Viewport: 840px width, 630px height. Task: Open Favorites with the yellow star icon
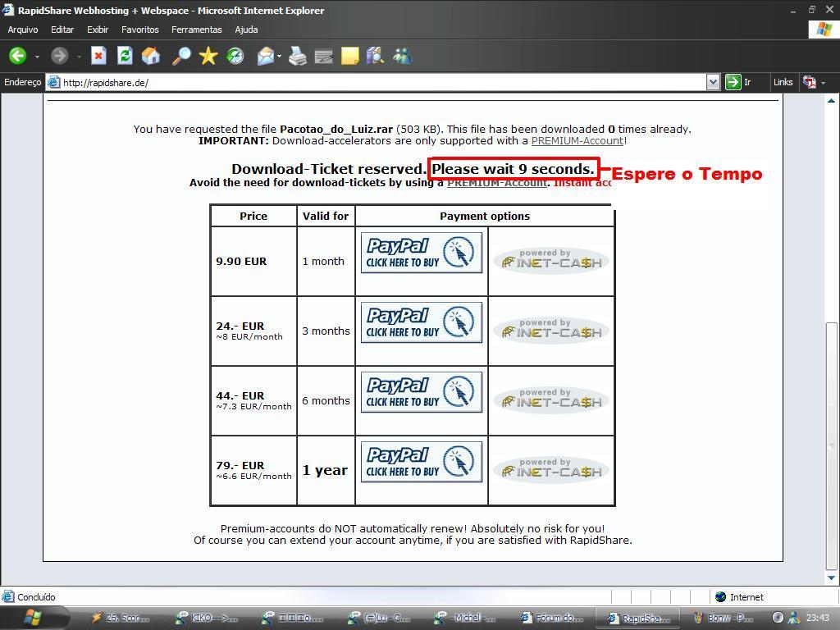pyautogui.click(x=208, y=56)
